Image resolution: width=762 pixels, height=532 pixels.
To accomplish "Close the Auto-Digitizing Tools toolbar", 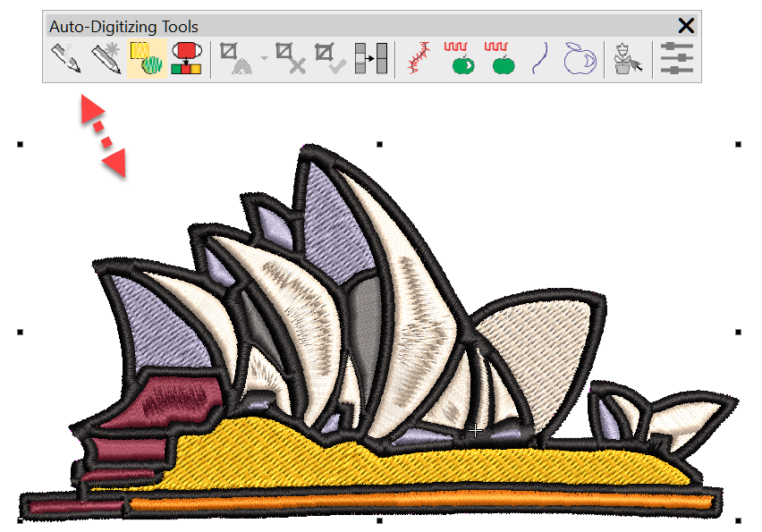I will click(686, 26).
